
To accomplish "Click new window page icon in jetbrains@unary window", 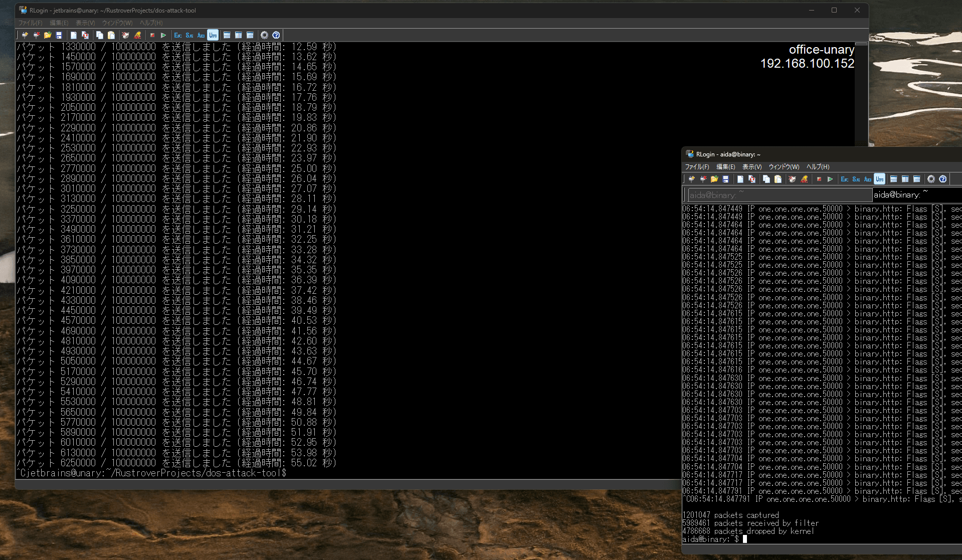I will (x=74, y=35).
